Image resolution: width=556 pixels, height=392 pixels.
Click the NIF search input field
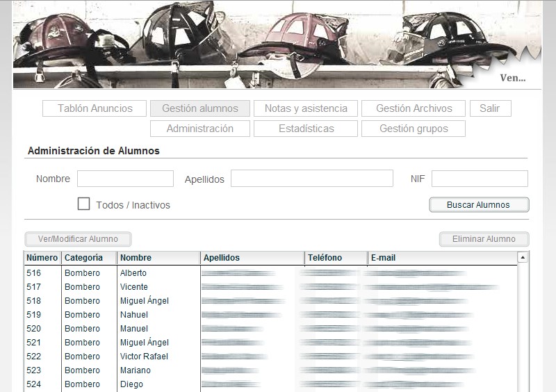(480, 179)
